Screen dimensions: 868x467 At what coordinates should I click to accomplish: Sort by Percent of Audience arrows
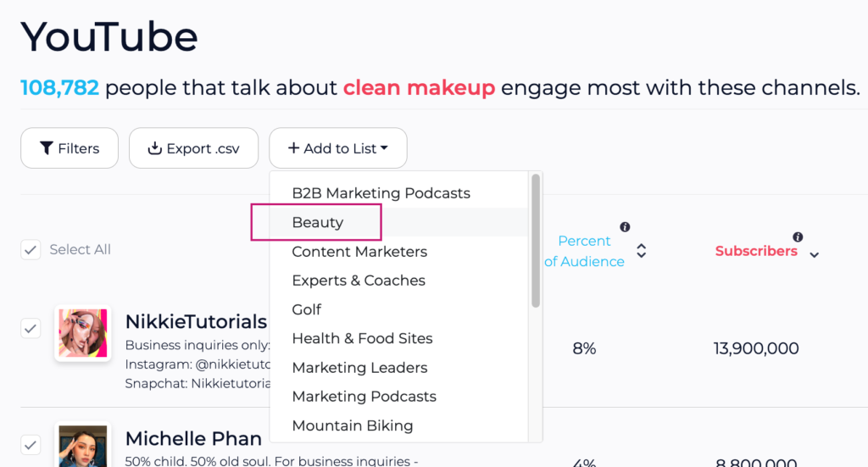tap(641, 251)
